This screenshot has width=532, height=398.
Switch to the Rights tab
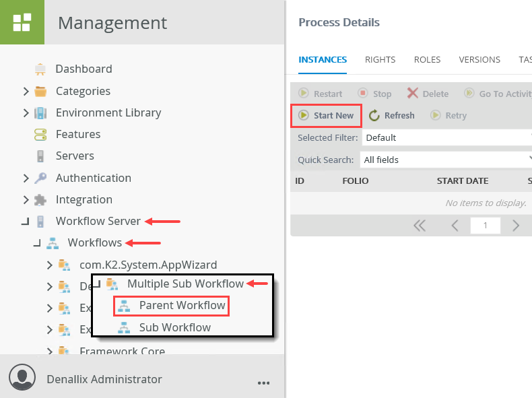380,59
